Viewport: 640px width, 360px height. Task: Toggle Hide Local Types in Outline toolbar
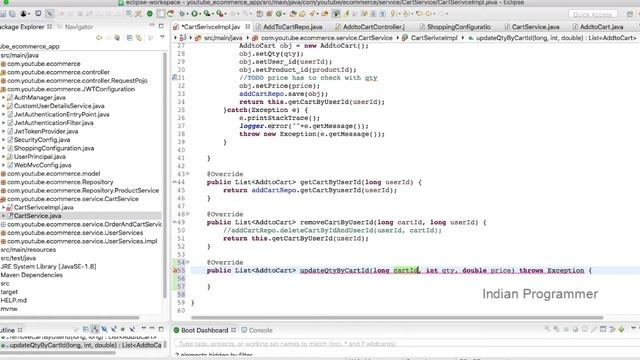tap(132, 329)
